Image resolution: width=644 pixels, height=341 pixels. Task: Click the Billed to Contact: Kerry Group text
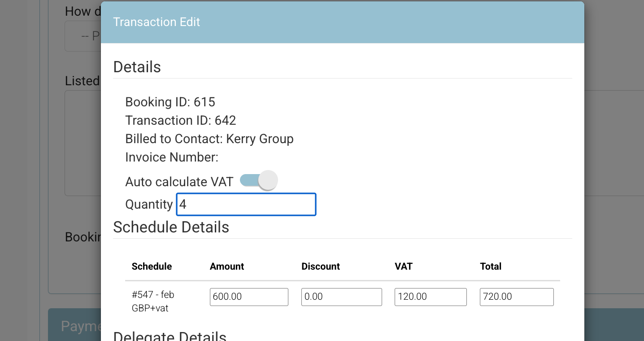click(x=209, y=139)
